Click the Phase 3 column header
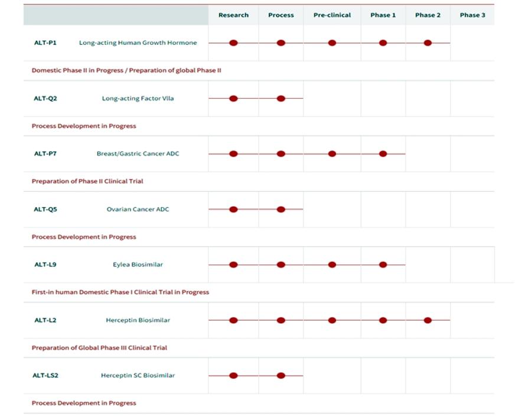Screen dimensions: 525x420 click(472, 15)
